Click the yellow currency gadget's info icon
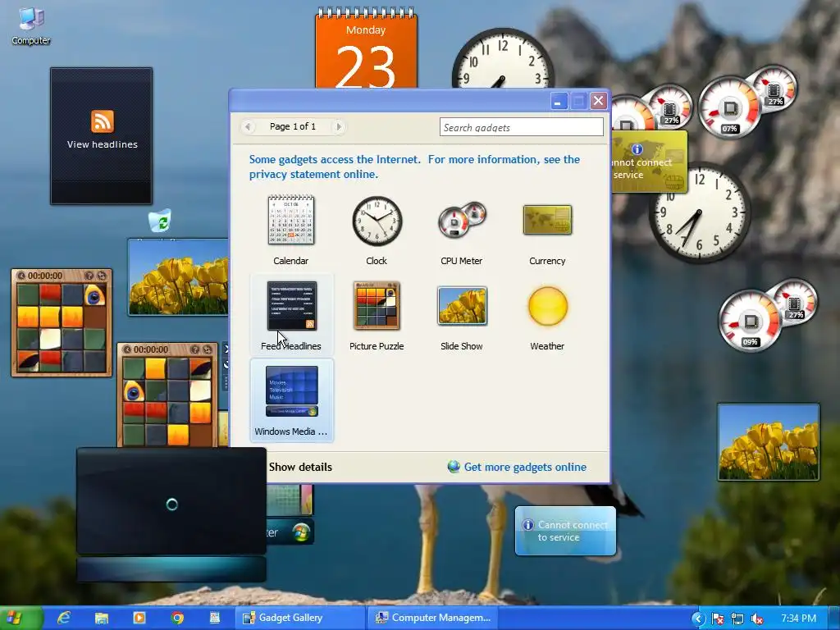The width and height of the screenshot is (840, 630). (x=637, y=149)
